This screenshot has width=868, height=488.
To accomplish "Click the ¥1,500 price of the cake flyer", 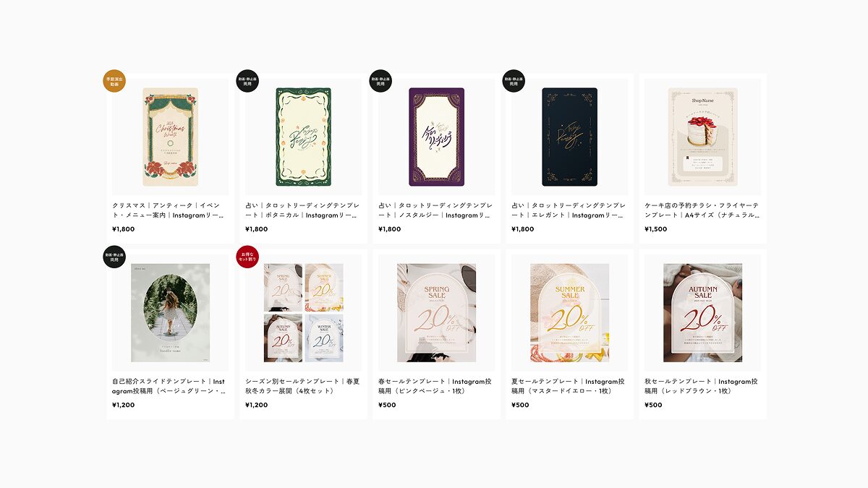I will [x=656, y=229].
